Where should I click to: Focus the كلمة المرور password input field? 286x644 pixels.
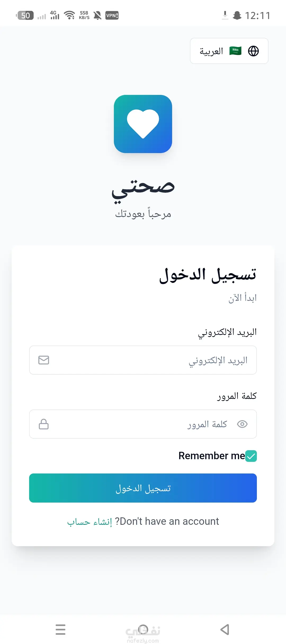coord(138,424)
